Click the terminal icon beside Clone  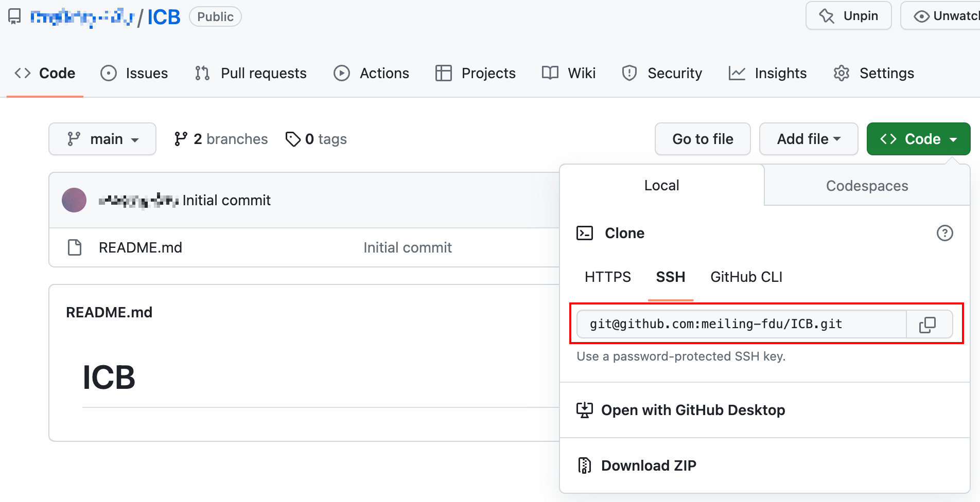coord(585,233)
